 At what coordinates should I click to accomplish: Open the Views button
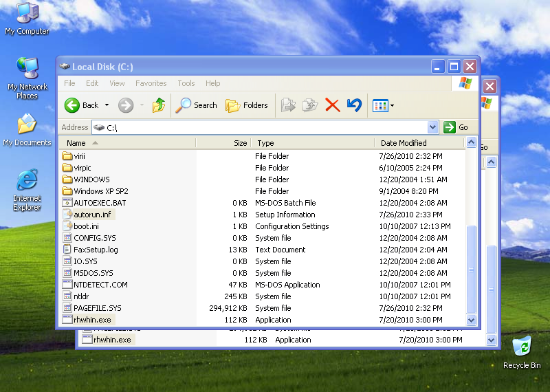click(380, 105)
